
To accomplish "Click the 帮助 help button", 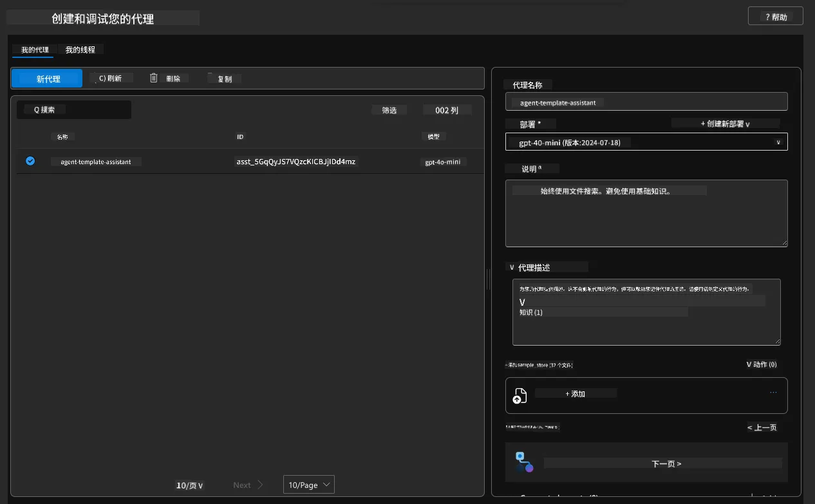I will pyautogui.click(x=775, y=17).
